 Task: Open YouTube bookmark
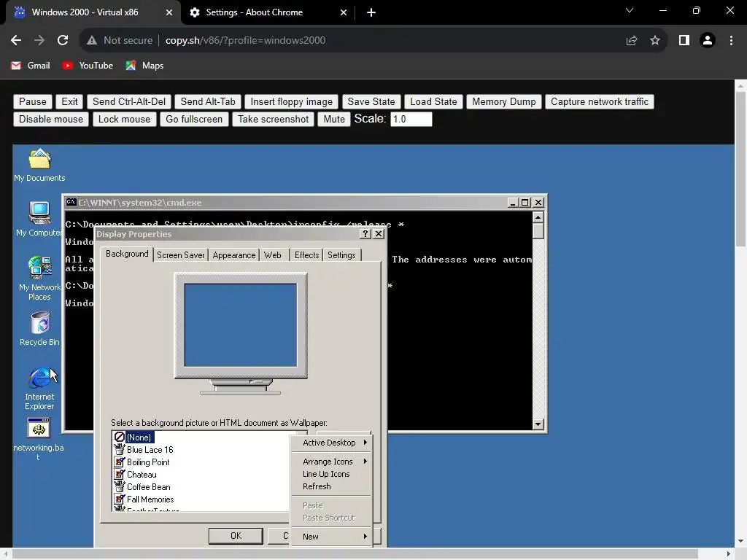point(88,66)
